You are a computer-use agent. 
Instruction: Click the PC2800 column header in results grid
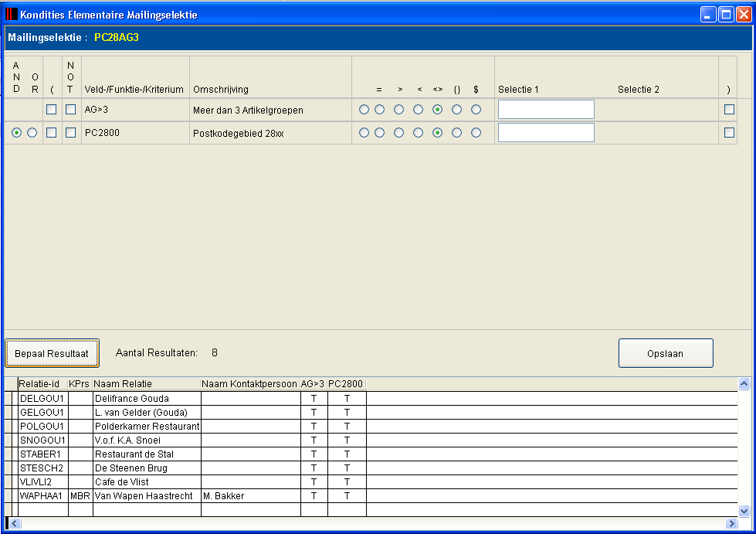tap(346, 384)
